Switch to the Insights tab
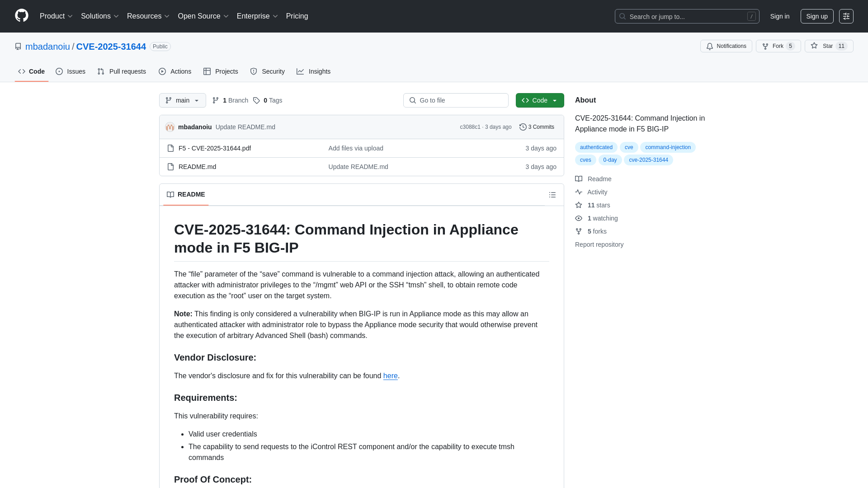Image resolution: width=868 pixels, height=488 pixels. click(314, 71)
